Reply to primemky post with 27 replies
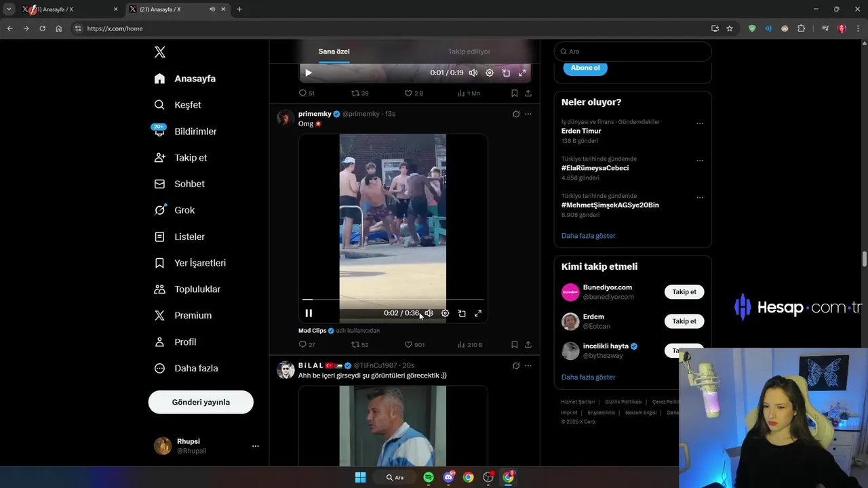The image size is (868, 488). coord(307,344)
